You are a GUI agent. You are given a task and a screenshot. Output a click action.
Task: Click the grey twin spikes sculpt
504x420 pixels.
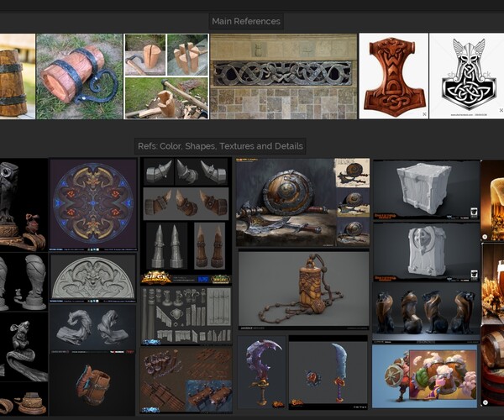166,246
